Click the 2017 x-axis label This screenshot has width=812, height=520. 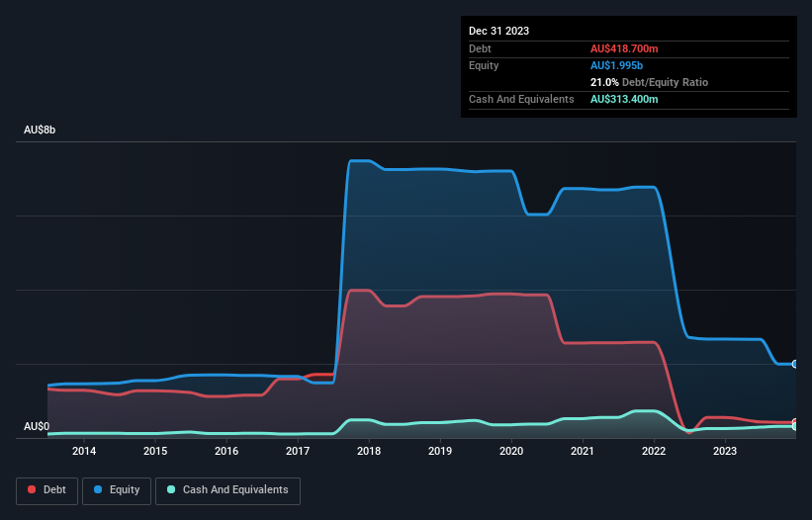298,451
